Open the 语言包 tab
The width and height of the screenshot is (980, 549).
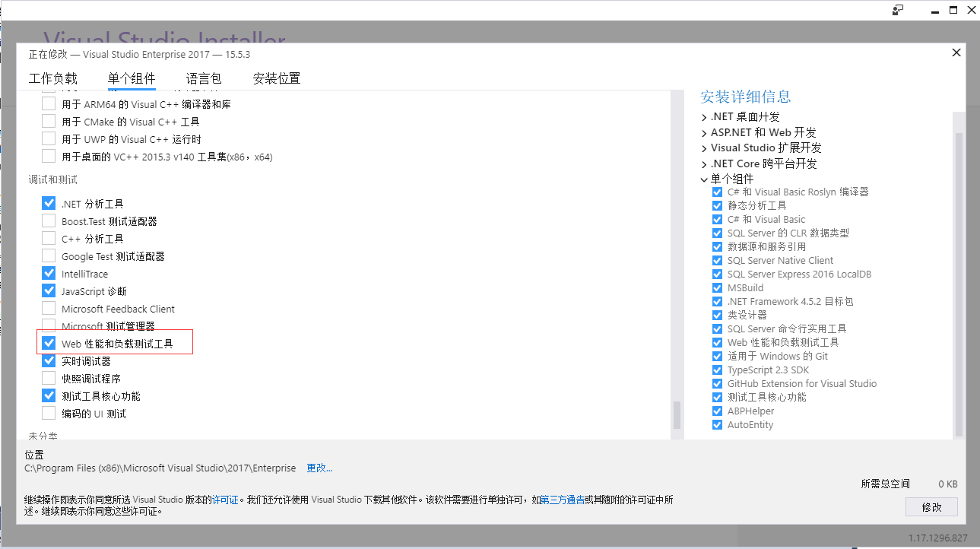pos(204,78)
